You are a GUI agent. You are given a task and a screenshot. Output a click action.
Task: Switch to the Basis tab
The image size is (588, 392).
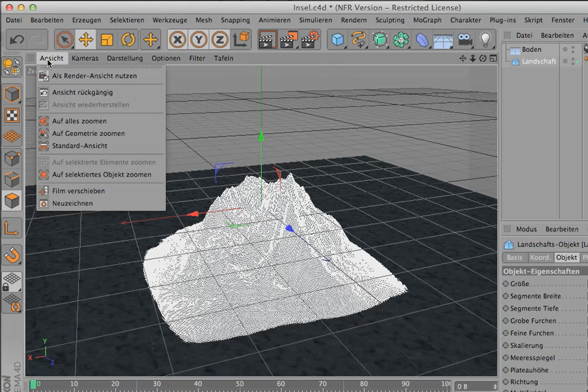coord(514,257)
